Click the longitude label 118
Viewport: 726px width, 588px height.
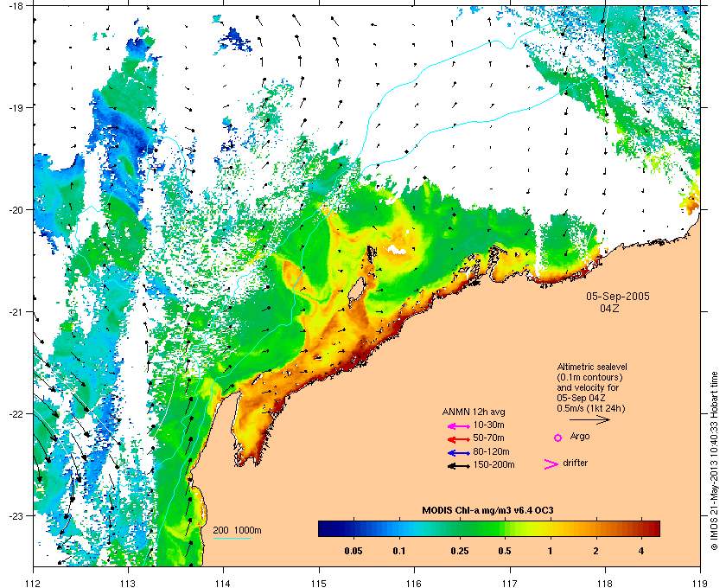(x=605, y=584)
